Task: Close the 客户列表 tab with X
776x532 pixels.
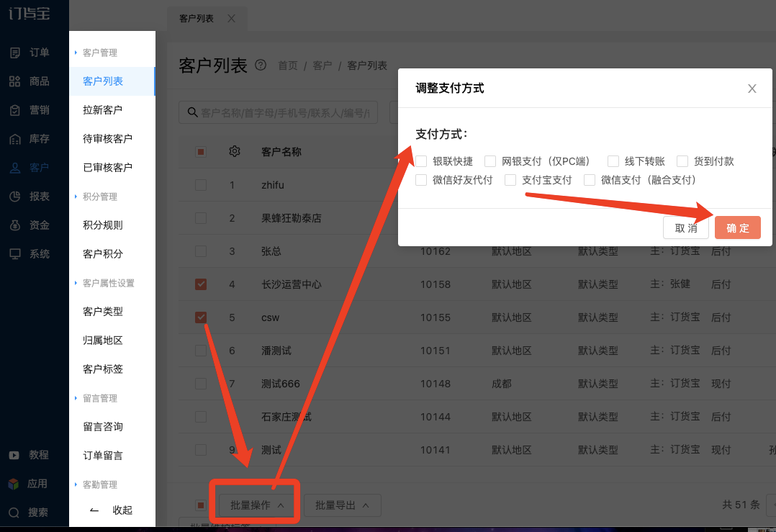Action: point(231,18)
